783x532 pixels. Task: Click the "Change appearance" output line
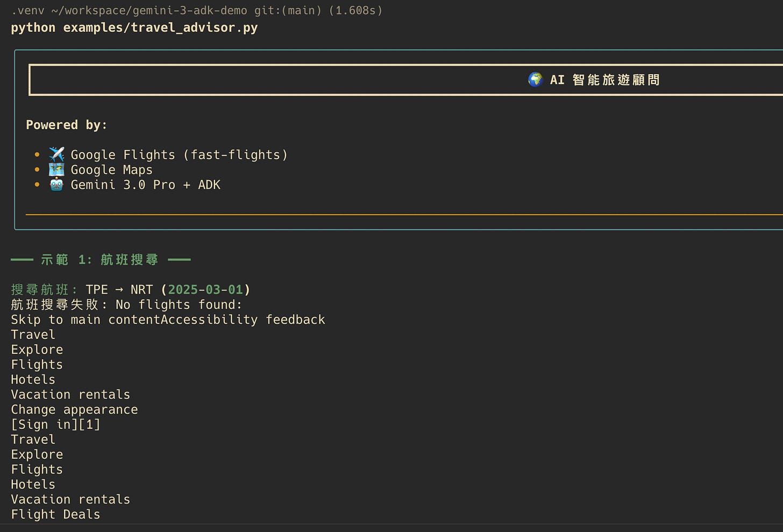click(74, 410)
